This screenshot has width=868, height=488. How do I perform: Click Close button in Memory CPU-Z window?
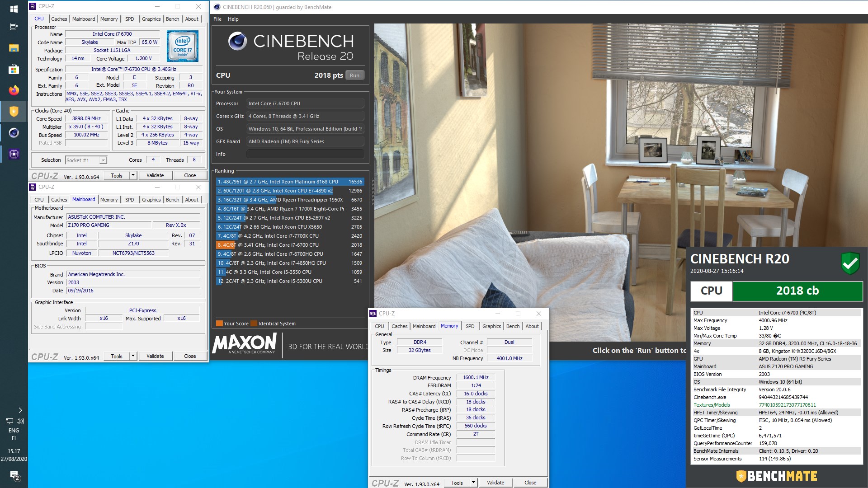click(x=530, y=483)
